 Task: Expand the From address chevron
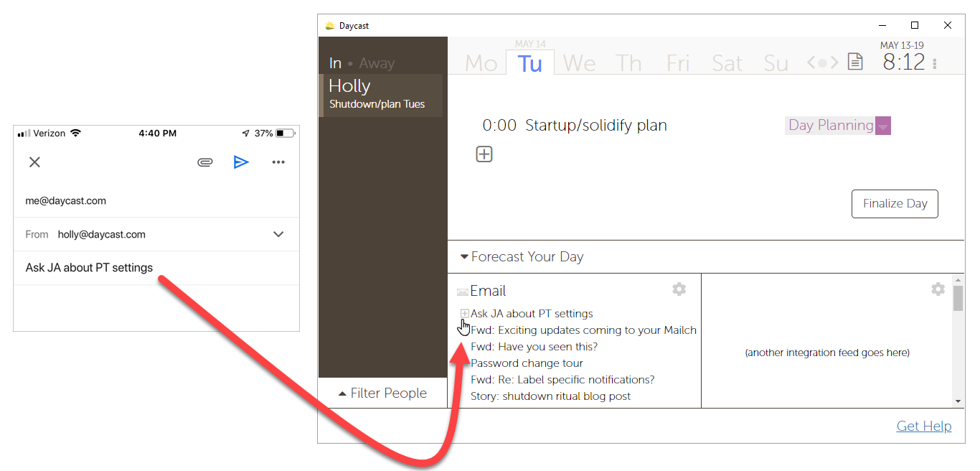pyautogui.click(x=278, y=234)
